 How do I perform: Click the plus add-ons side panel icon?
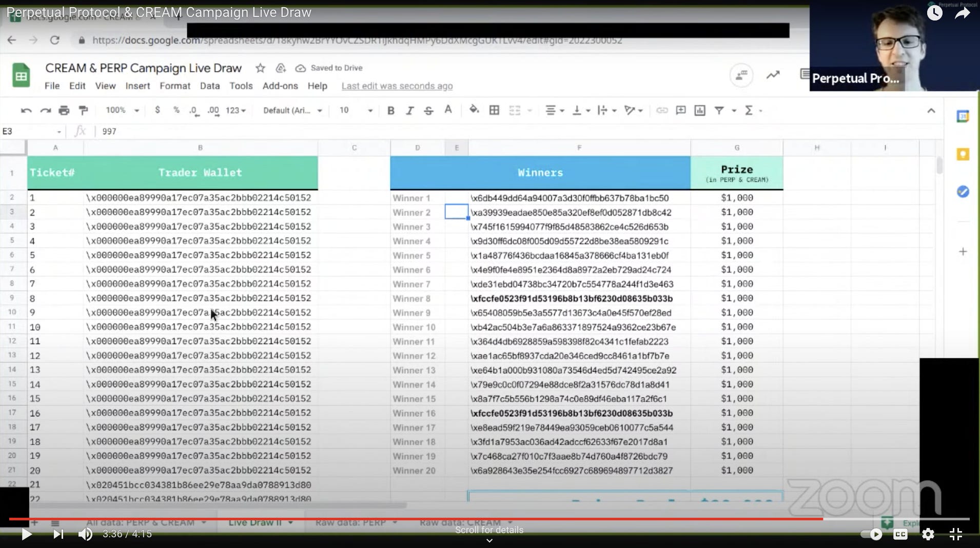[963, 252]
